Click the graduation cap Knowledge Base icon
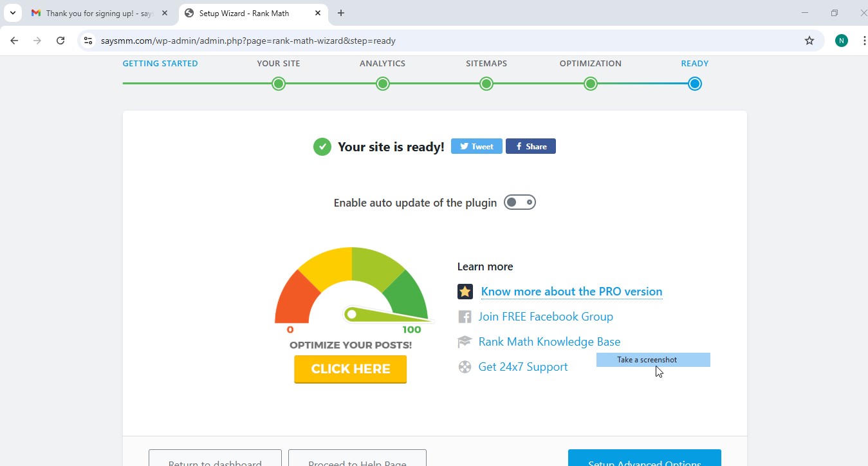 (x=464, y=341)
